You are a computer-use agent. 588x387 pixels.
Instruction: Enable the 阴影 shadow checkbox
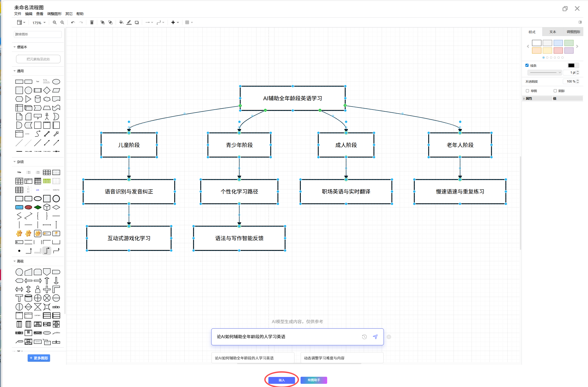pos(555,91)
